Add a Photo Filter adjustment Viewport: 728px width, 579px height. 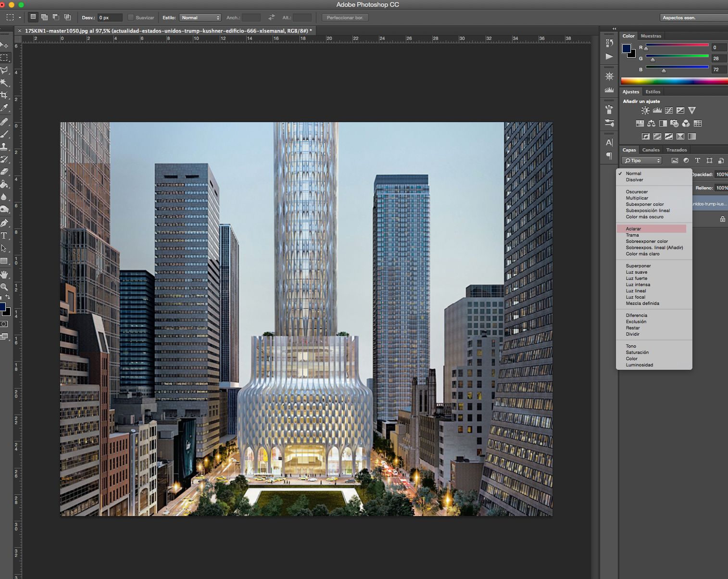[675, 124]
